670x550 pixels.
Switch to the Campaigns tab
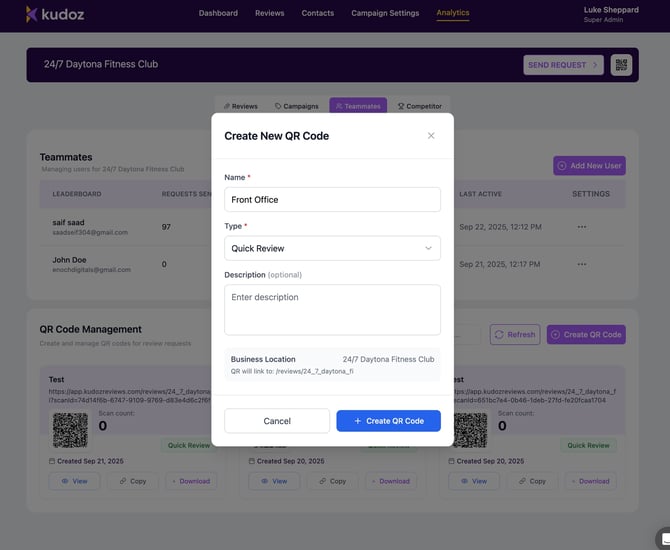click(x=296, y=106)
